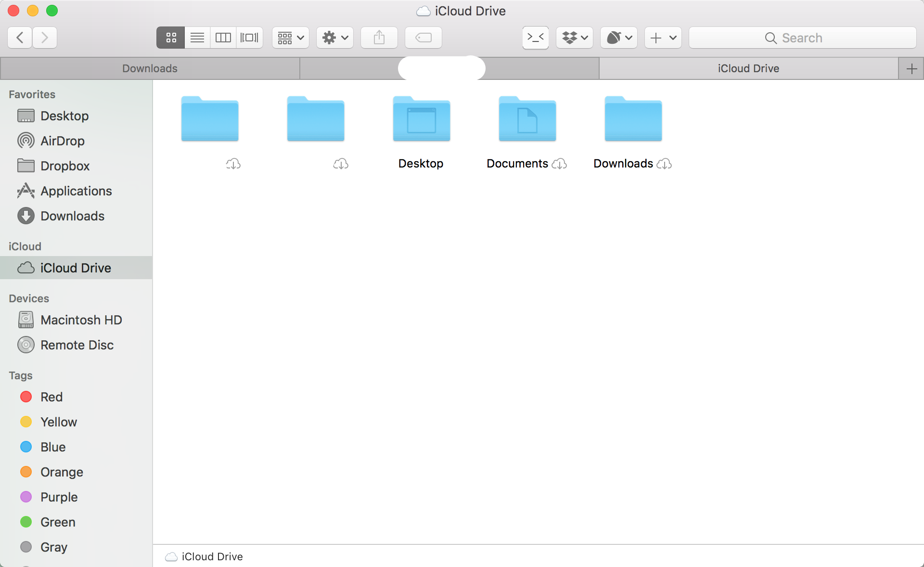Switch to cover flow view
Image resolution: width=924 pixels, height=567 pixels.
249,38
